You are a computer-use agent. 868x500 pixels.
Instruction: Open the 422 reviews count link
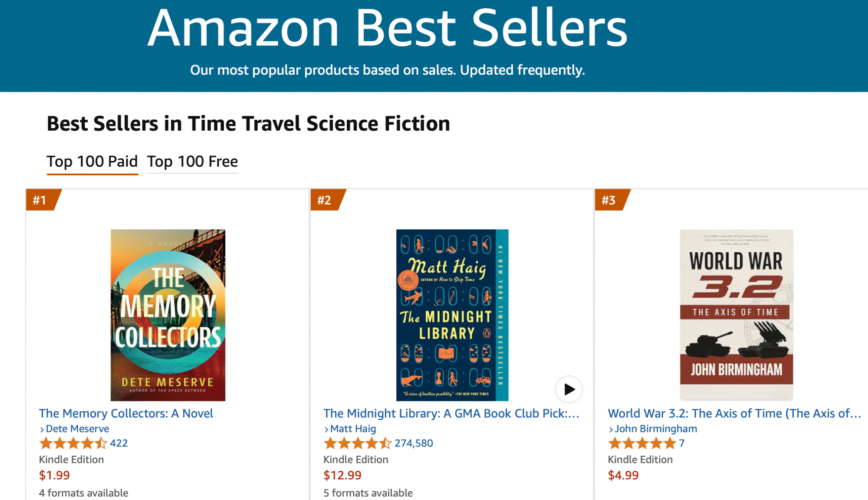(x=119, y=443)
